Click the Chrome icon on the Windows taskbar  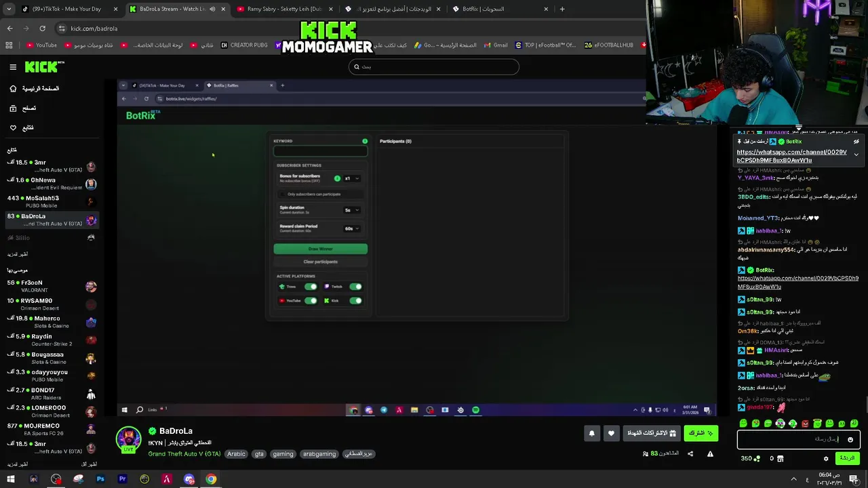click(x=212, y=479)
